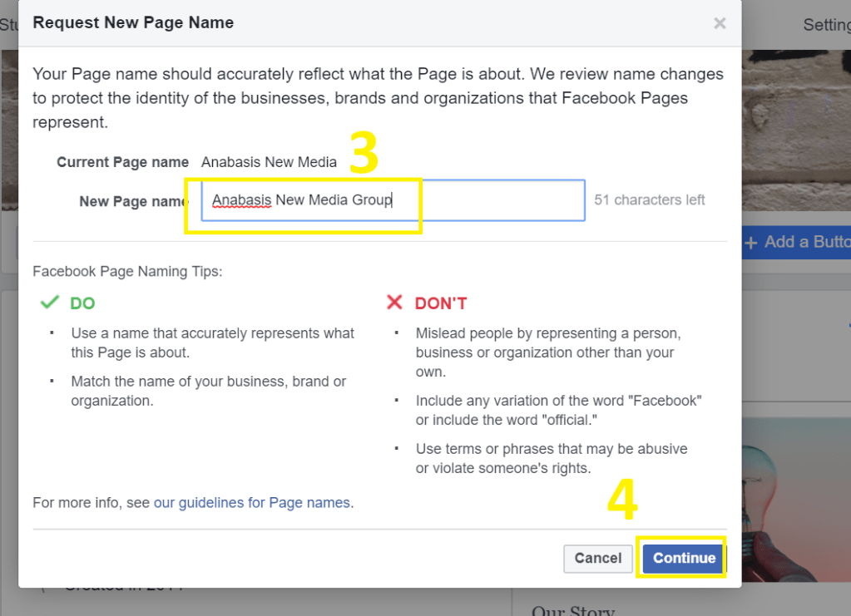Click the plus icon on Add a Button
This screenshot has width=851, height=616.
pos(751,242)
